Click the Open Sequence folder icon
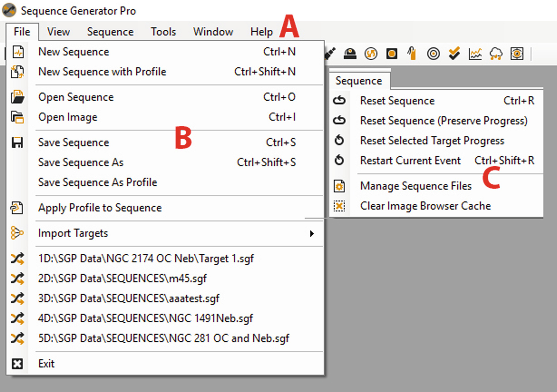The image size is (557, 392). [x=17, y=97]
